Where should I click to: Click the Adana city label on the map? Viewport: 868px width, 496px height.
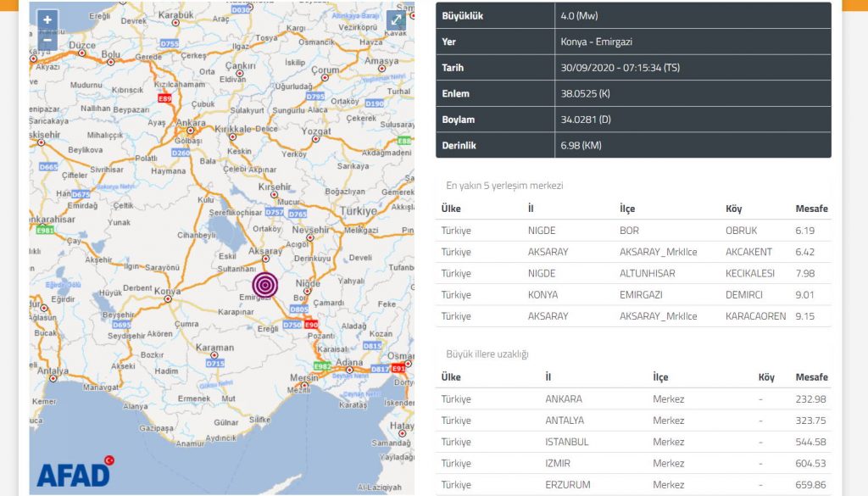(x=349, y=361)
